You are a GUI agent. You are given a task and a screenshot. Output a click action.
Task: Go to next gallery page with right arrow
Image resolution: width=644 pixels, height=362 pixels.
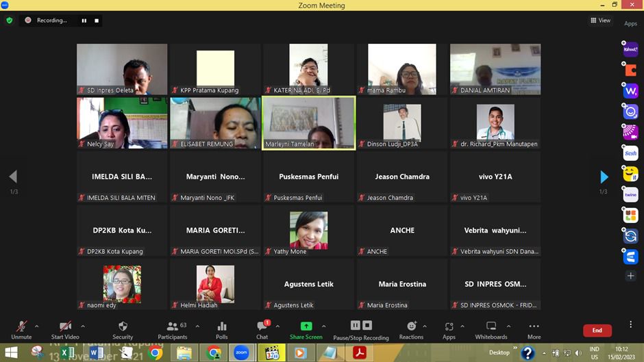[604, 177]
